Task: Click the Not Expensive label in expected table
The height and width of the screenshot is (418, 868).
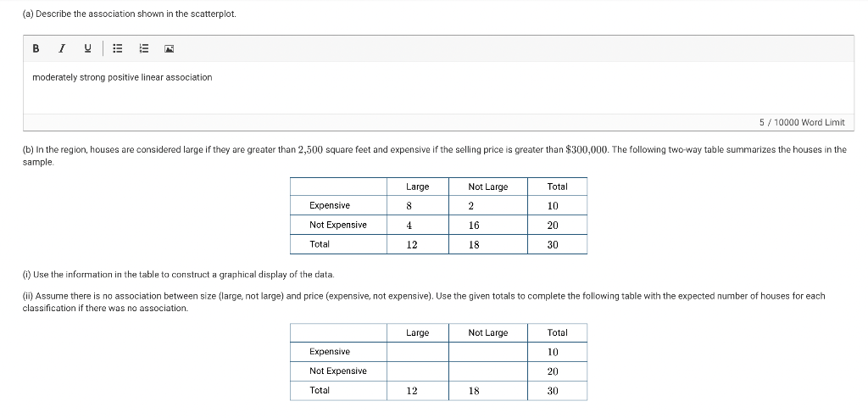Action: click(x=337, y=371)
